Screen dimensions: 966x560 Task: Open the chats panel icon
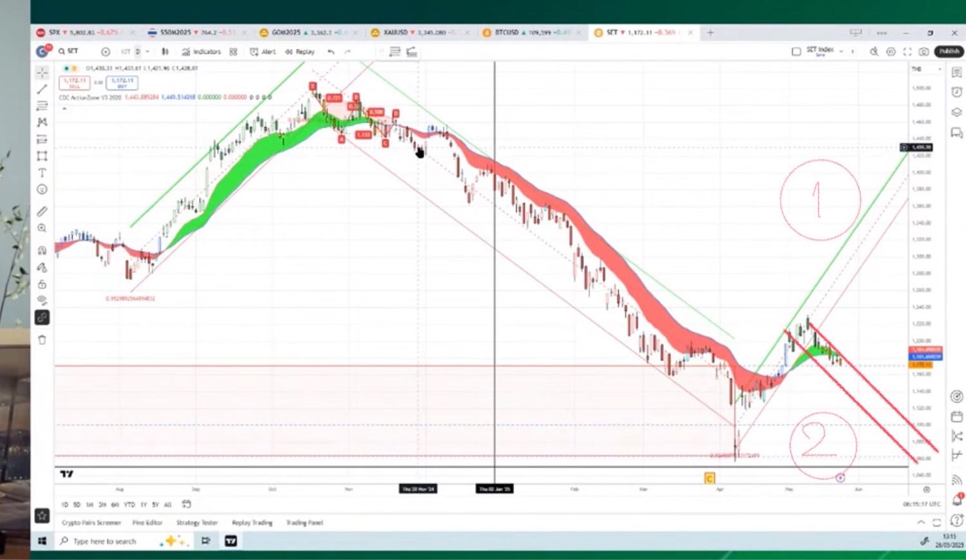click(956, 133)
